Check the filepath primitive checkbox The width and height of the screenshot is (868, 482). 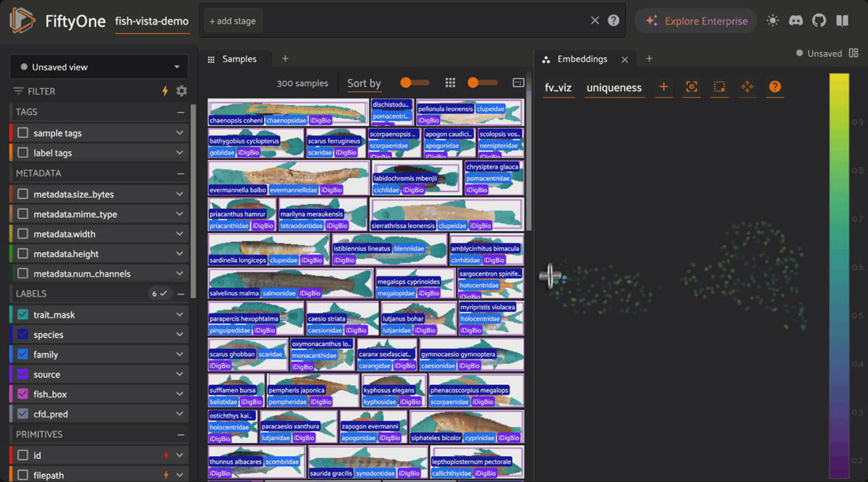pyautogui.click(x=22, y=475)
